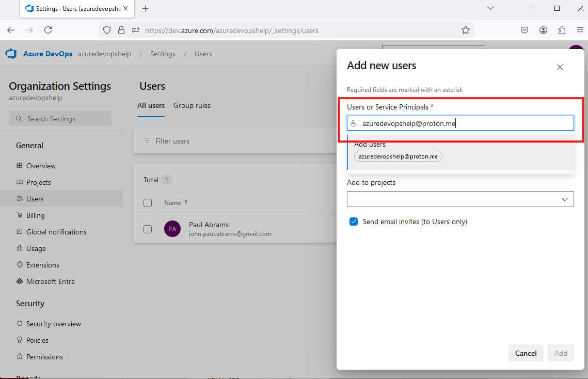Click the Extensions icon in the sidebar
The image size is (588, 379).
pyautogui.click(x=20, y=264)
